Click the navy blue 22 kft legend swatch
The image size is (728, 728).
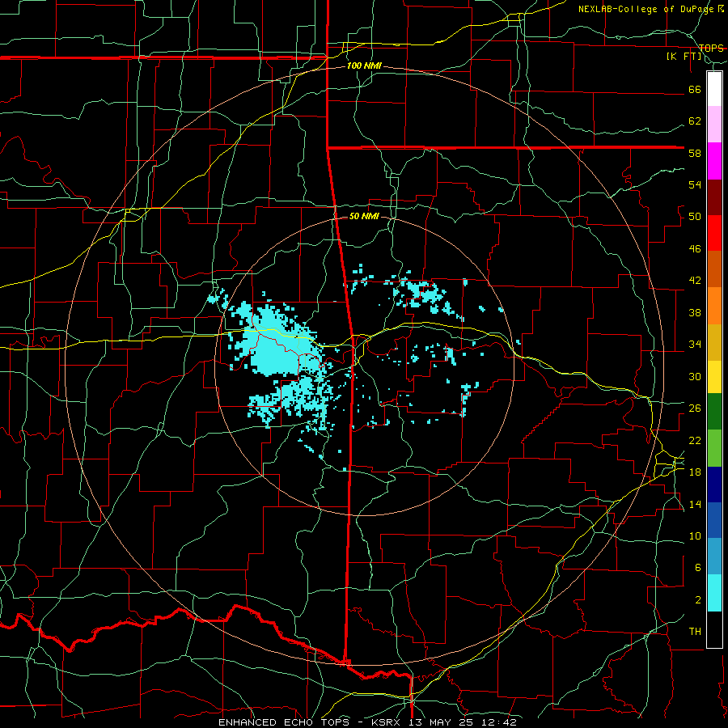coord(714,485)
